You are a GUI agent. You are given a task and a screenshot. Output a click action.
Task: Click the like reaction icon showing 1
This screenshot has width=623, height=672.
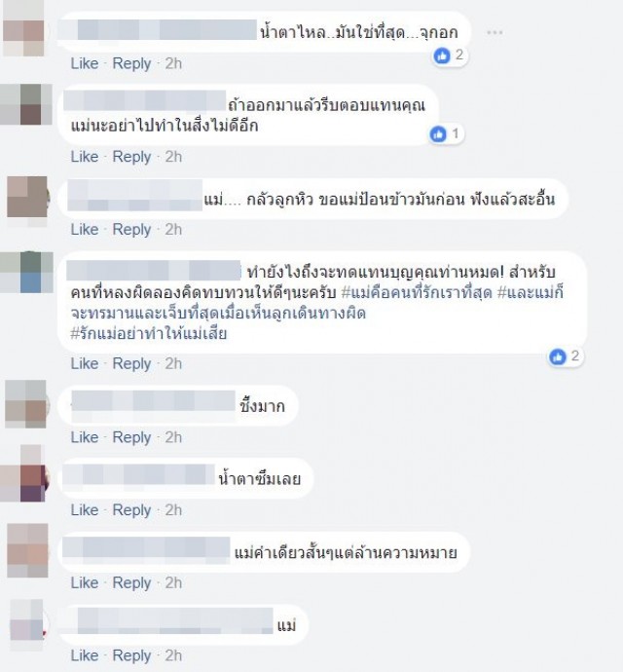tap(438, 134)
